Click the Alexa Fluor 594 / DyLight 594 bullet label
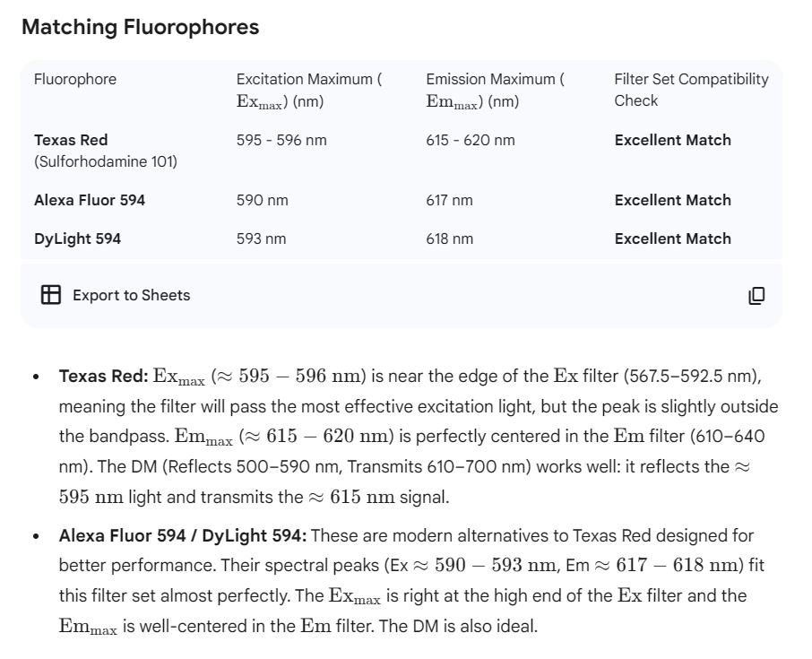This screenshot has height=659, width=812. [x=183, y=536]
